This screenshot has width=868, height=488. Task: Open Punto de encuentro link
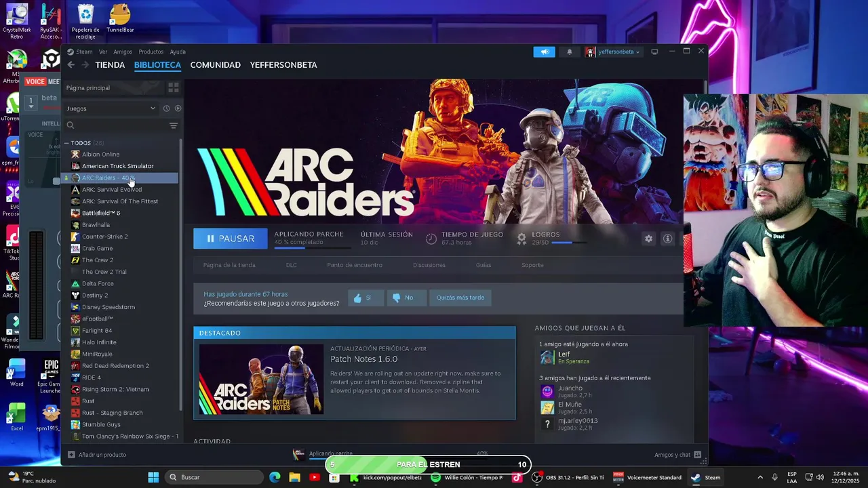[x=355, y=265]
